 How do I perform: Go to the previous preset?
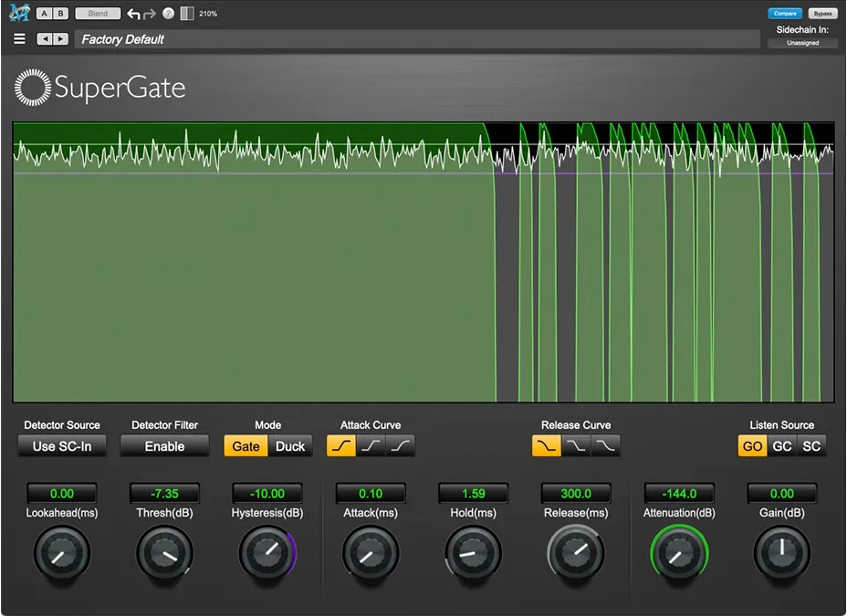(45, 39)
